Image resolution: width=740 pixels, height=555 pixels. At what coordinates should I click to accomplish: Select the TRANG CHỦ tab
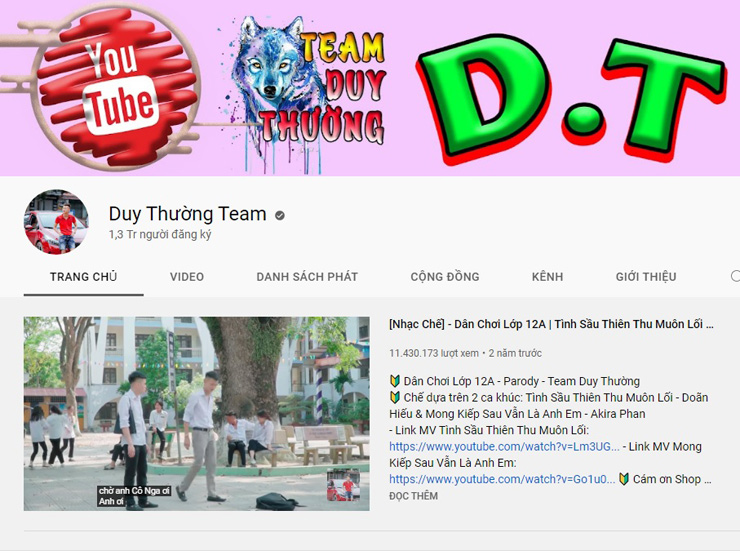click(83, 277)
